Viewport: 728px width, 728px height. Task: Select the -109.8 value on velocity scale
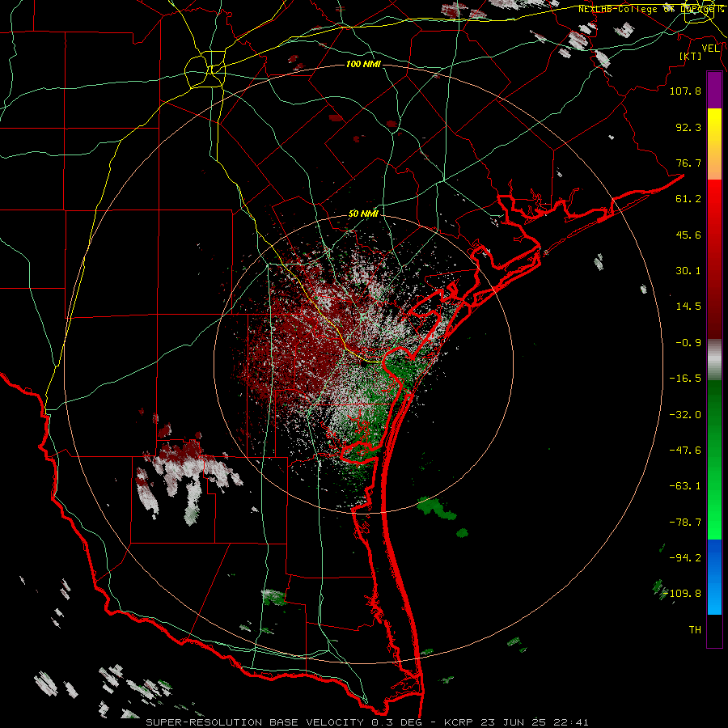683,594
